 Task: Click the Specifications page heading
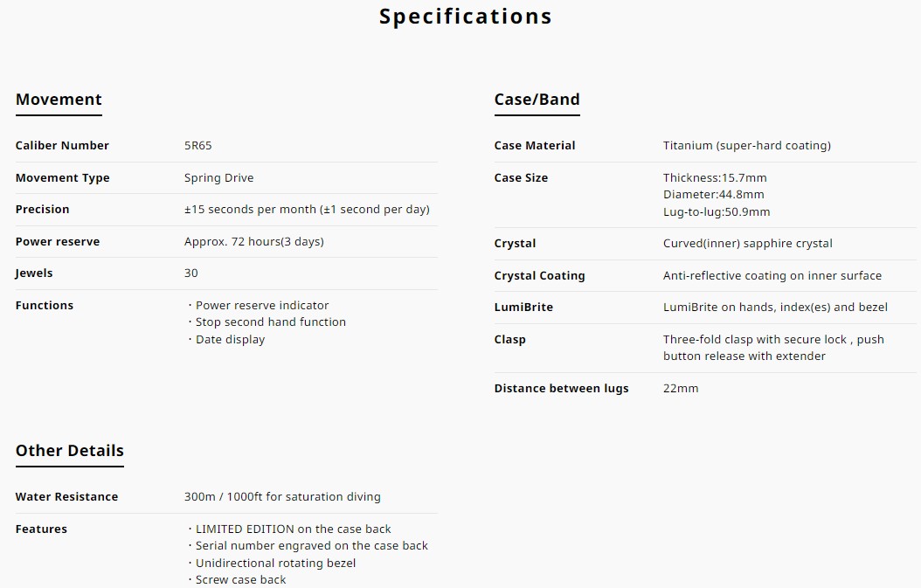(x=465, y=17)
